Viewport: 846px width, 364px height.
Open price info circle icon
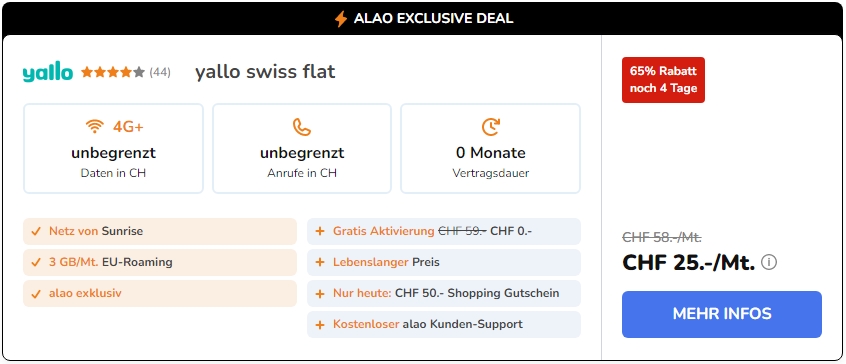[x=769, y=263]
